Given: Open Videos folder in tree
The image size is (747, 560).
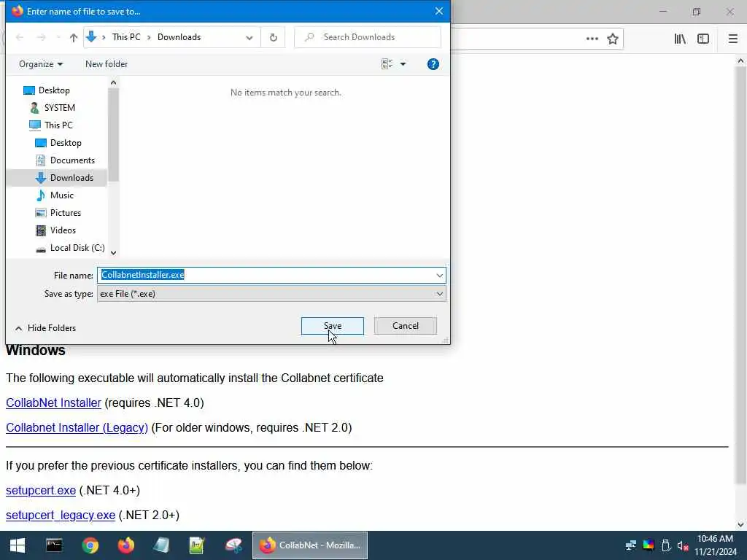Looking at the screenshot, I should 55,230.
